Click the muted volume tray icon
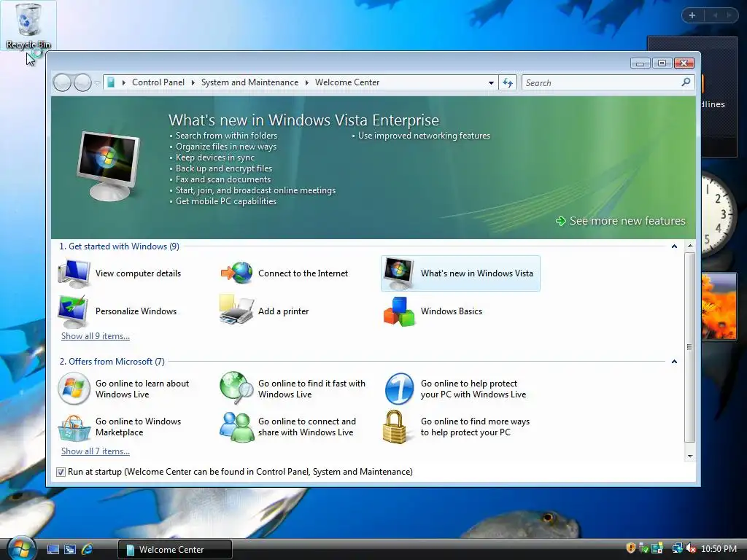This screenshot has width=747, height=560. (691, 548)
